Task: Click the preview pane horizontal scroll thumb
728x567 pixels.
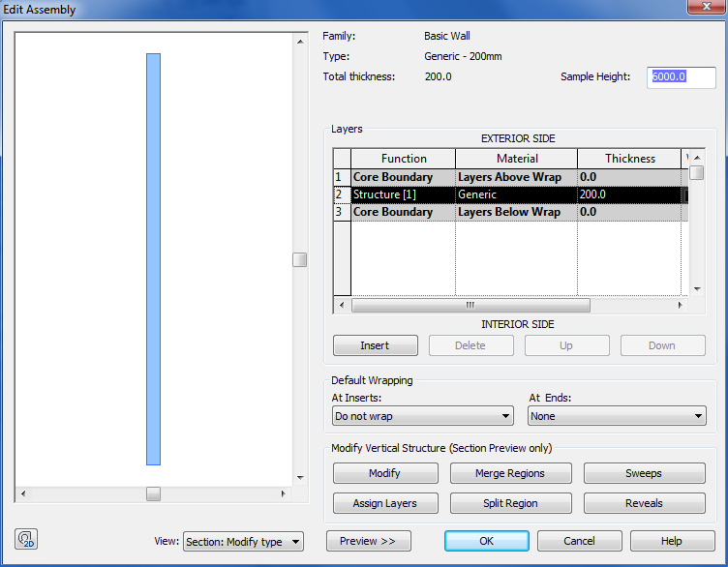Action: coord(153,493)
